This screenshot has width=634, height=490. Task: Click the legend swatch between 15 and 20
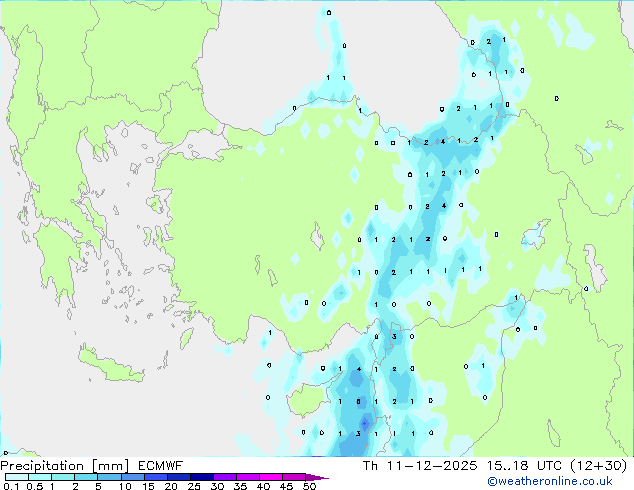coord(155,477)
